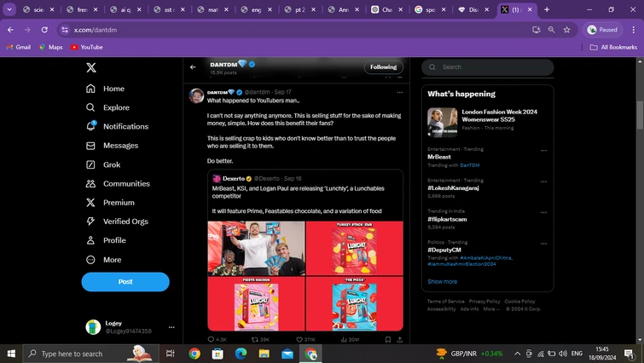Like the post with 371K heart icon
Viewport: 644px width, 363px height.
tap(299, 339)
